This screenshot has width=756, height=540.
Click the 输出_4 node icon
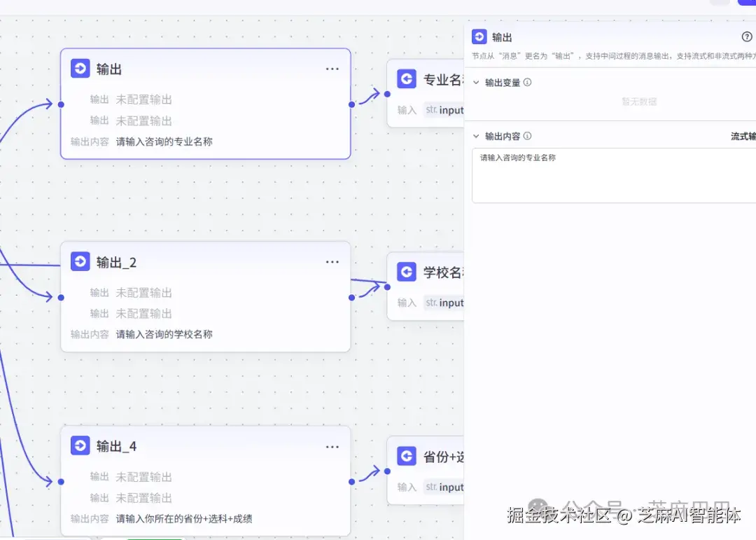pos(81,445)
